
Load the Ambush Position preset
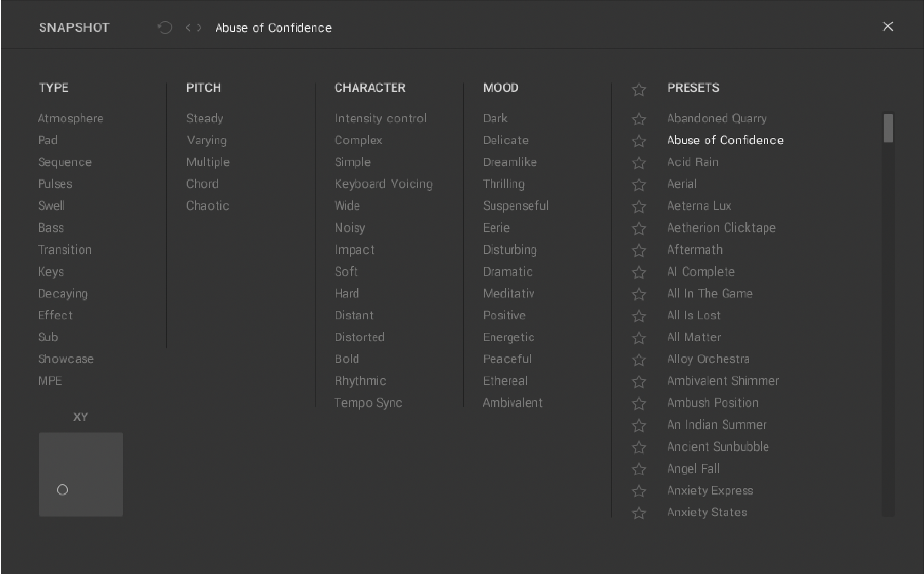713,402
